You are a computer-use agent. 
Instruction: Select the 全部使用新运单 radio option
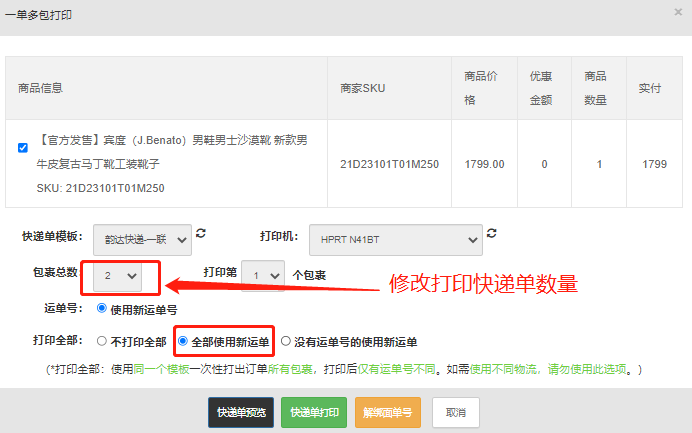[x=183, y=342]
